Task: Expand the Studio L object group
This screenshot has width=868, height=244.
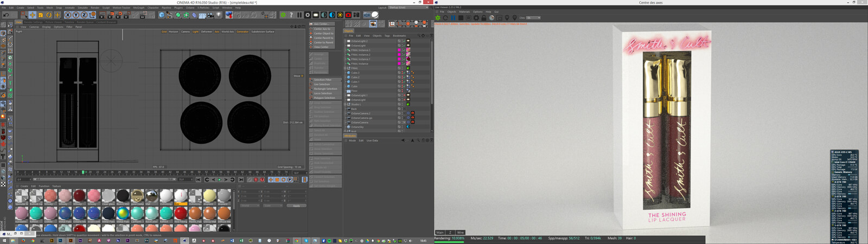Action: coord(345,104)
